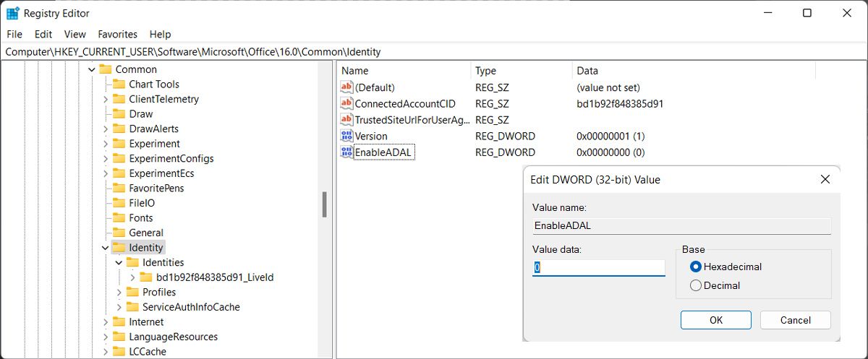The width and height of the screenshot is (868, 359).
Task: Click the Fonts folder icon
Action: point(119,217)
